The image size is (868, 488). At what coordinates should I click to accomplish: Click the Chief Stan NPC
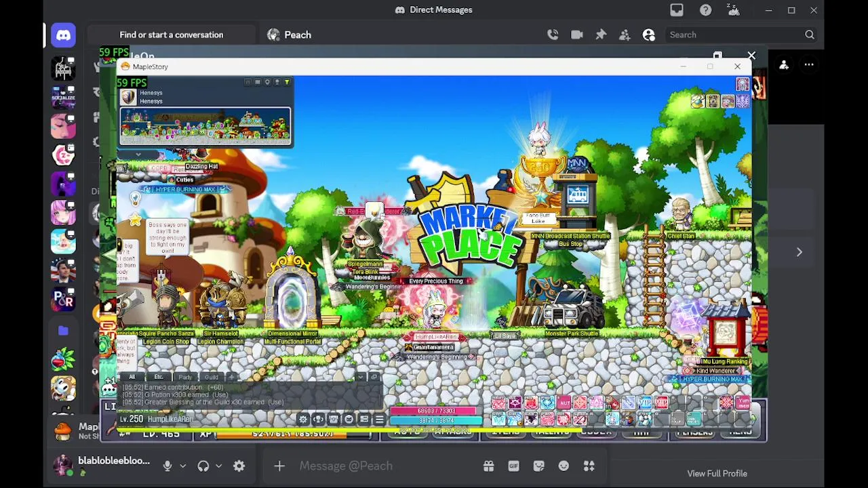point(680,214)
